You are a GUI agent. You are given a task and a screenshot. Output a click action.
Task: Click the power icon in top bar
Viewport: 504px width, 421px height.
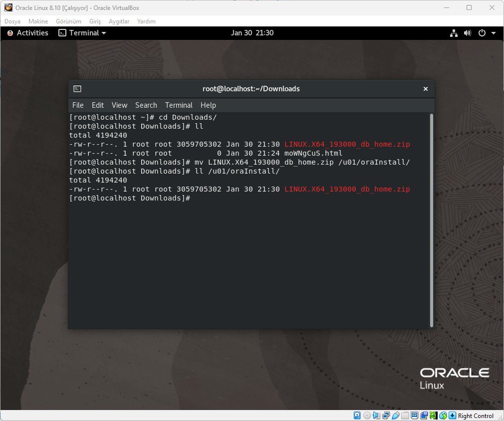pos(482,33)
